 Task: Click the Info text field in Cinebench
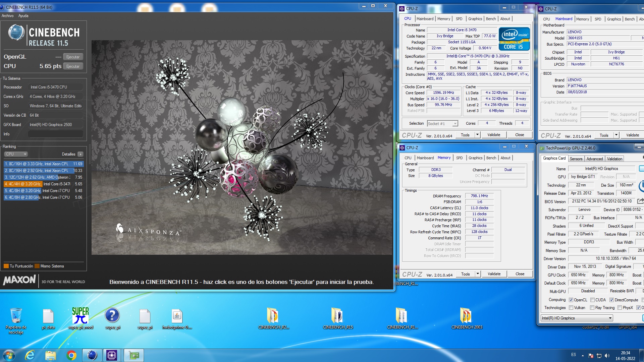pos(55,134)
